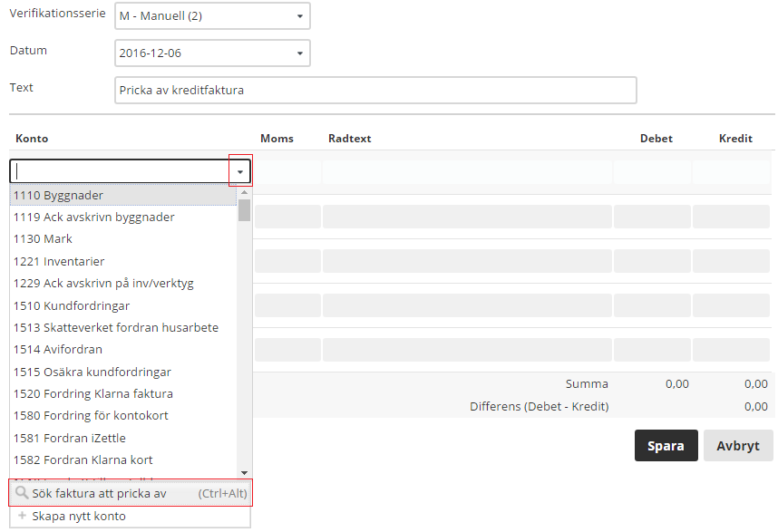Select account 1110 Byggnader
The image size is (778, 532).
click(x=123, y=195)
